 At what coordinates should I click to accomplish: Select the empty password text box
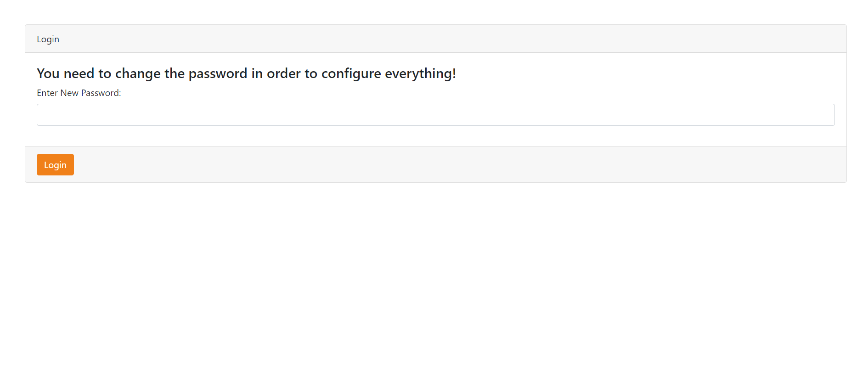tap(435, 115)
